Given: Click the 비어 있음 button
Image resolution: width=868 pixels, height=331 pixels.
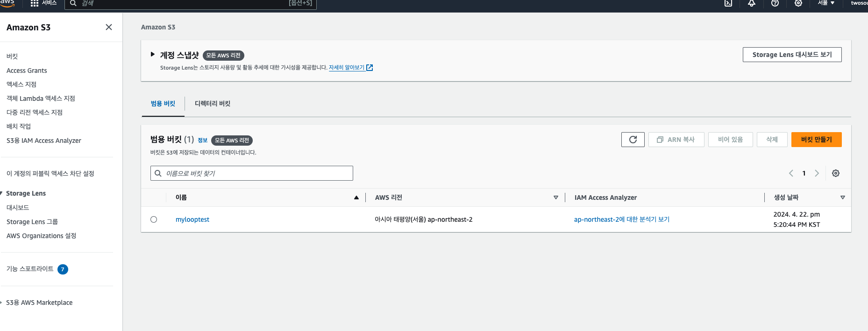Looking at the screenshot, I should [x=731, y=140].
